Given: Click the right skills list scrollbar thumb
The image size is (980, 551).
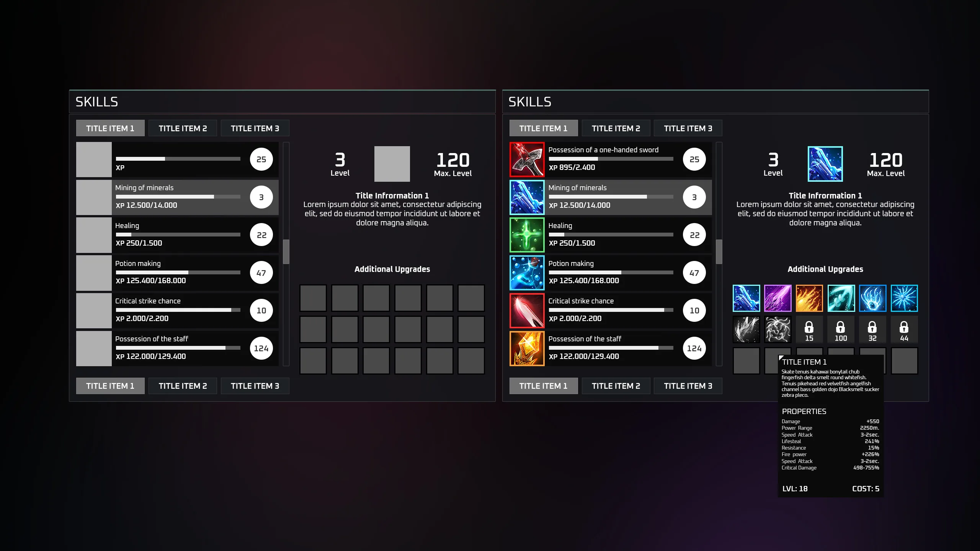Looking at the screenshot, I should pyautogui.click(x=719, y=251).
